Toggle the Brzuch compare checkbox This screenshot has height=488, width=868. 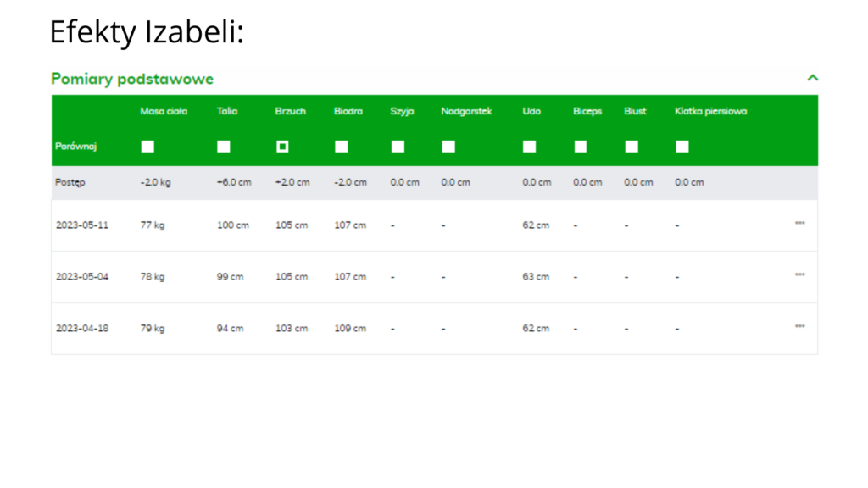282,147
